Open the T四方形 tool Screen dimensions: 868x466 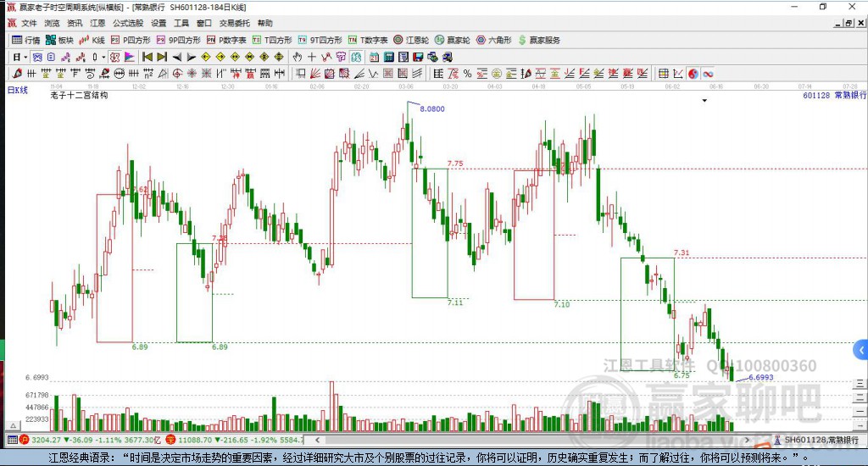[272, 40]
